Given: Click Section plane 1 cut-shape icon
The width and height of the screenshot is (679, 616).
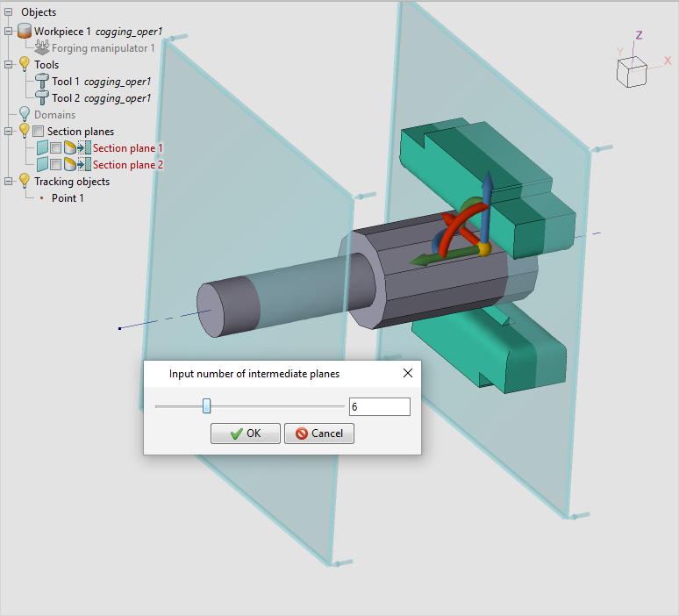Looking at the screenshot, I should [69, 148].
